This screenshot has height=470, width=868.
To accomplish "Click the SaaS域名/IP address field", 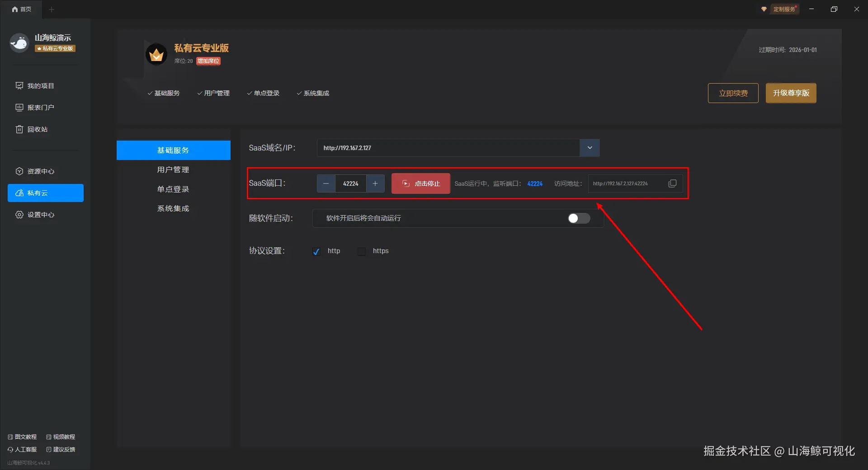I will coord(448,148).
